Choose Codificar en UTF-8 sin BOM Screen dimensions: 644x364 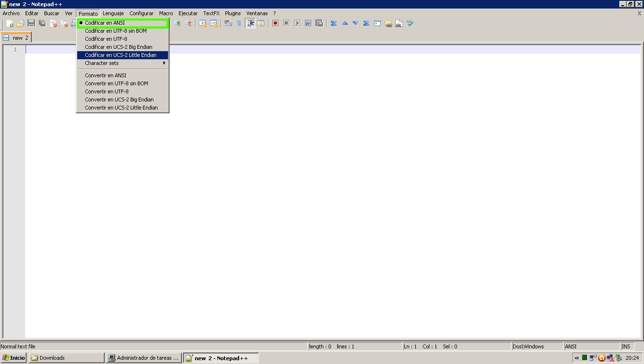pyautogui.click(x=123, y=31)
